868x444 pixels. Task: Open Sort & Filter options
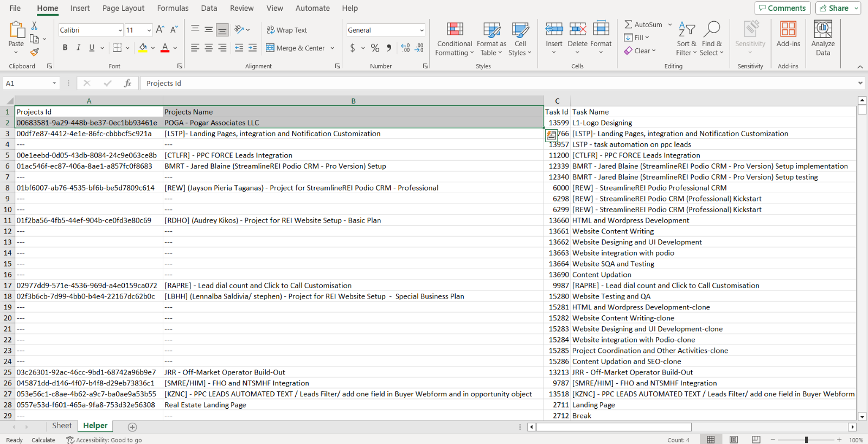[686, 39]
